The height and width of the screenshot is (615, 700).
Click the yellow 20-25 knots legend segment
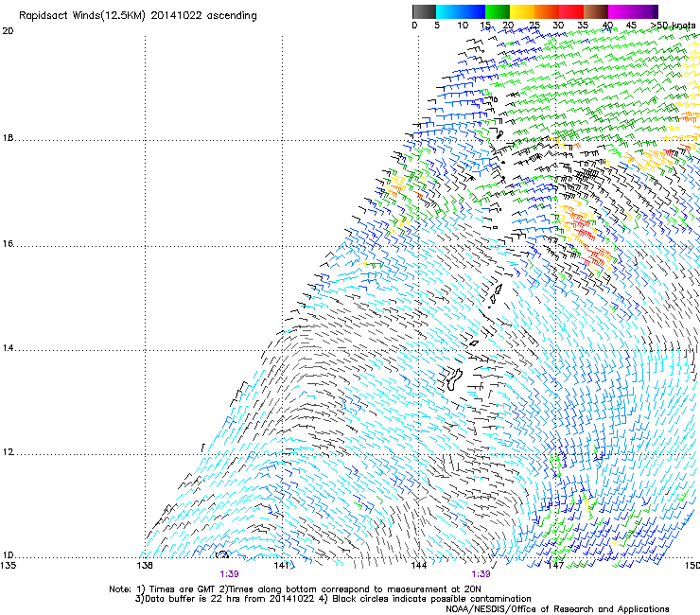522,11
